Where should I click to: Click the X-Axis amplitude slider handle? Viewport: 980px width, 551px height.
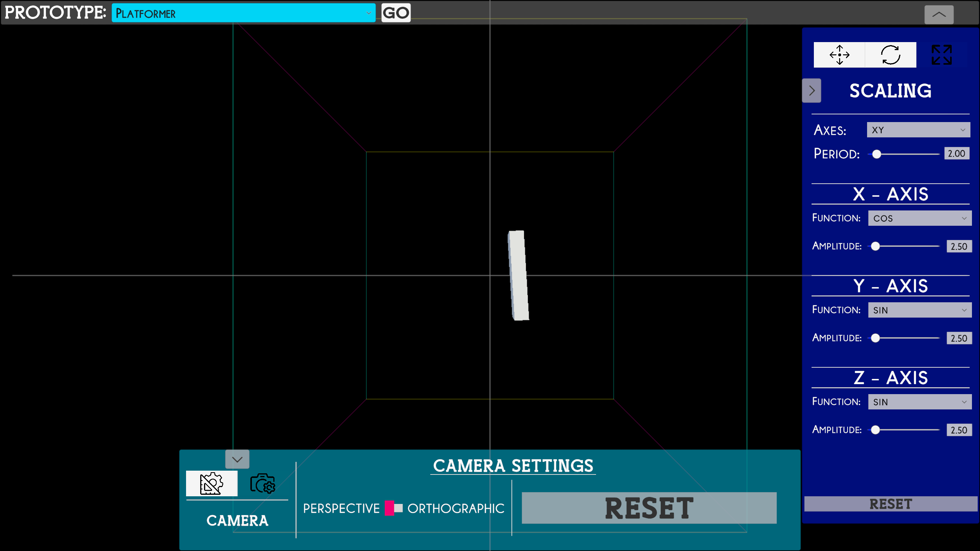pyautogui.click(x=875, y=246)
